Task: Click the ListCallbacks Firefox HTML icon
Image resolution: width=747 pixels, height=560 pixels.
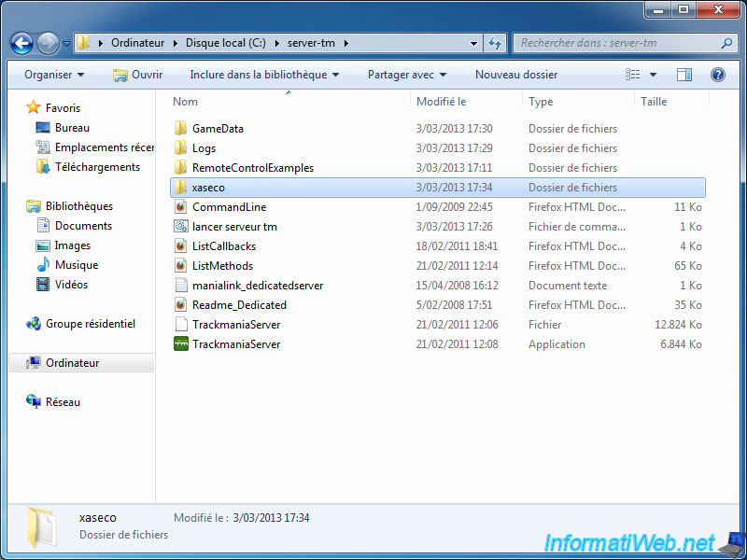Action: pos(180,245)
